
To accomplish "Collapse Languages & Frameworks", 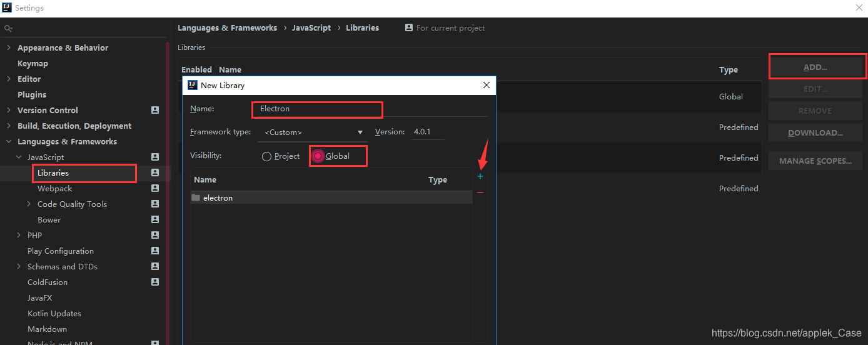I will point(8,141).
